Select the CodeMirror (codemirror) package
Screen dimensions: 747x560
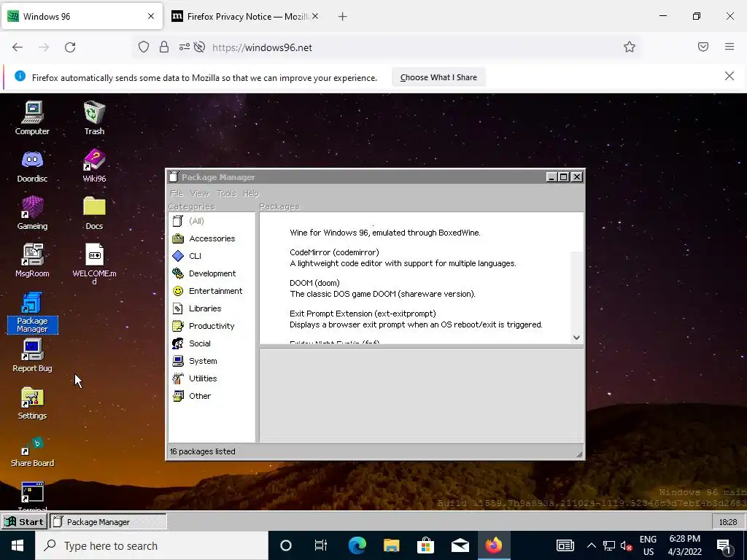tap(403, 257)
